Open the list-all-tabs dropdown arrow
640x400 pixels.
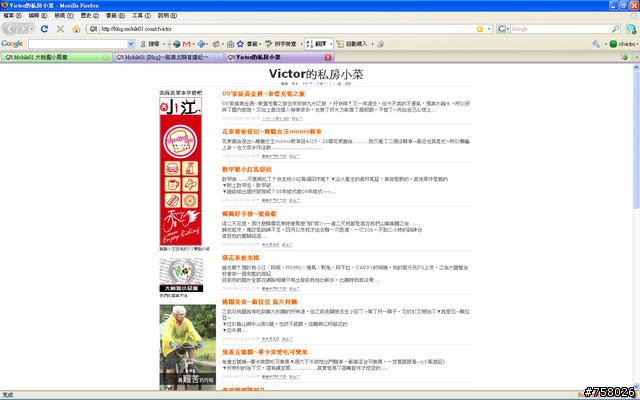636,57
